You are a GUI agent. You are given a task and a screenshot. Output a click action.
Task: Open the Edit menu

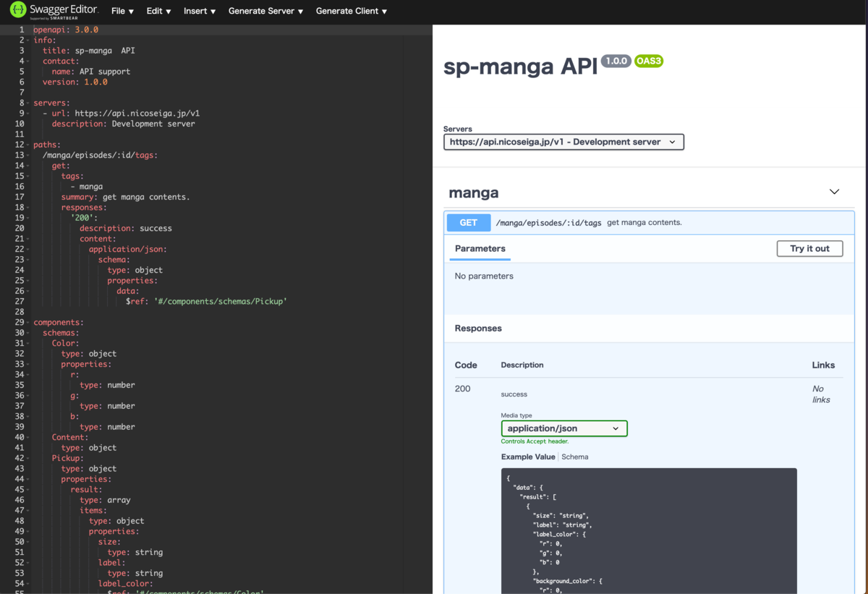158,11
